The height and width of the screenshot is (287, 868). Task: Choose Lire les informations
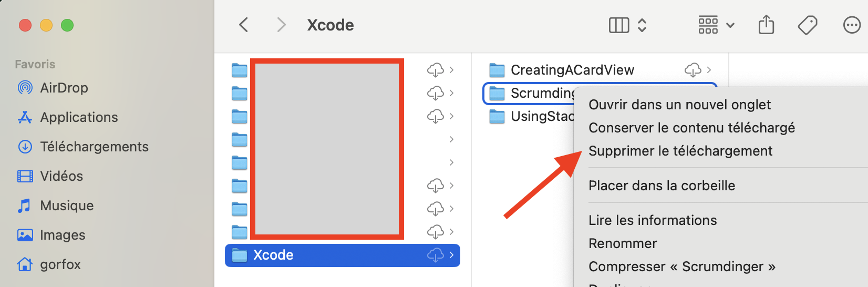(x=653, y=220)
